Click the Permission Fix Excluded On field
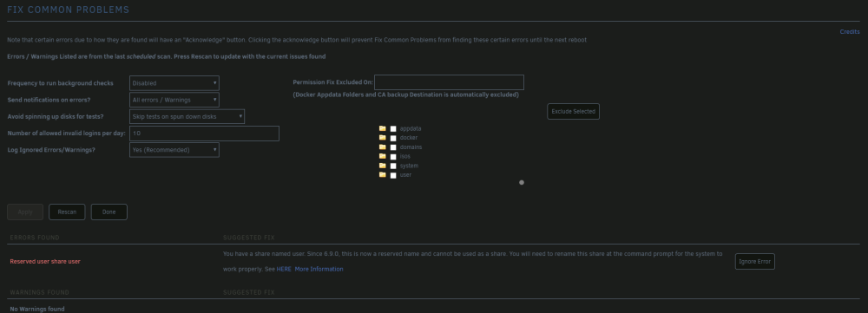This screenshot has height=313, width=868. tap(449, 82)
